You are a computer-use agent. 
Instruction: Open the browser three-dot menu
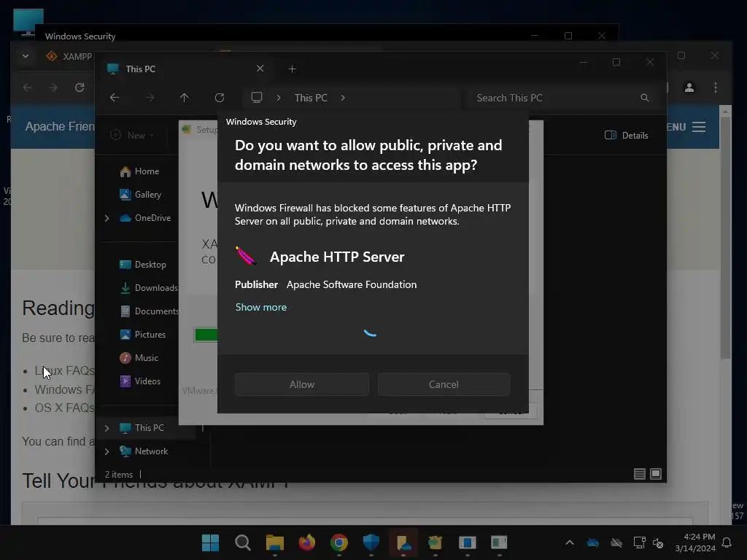(716, 87)
